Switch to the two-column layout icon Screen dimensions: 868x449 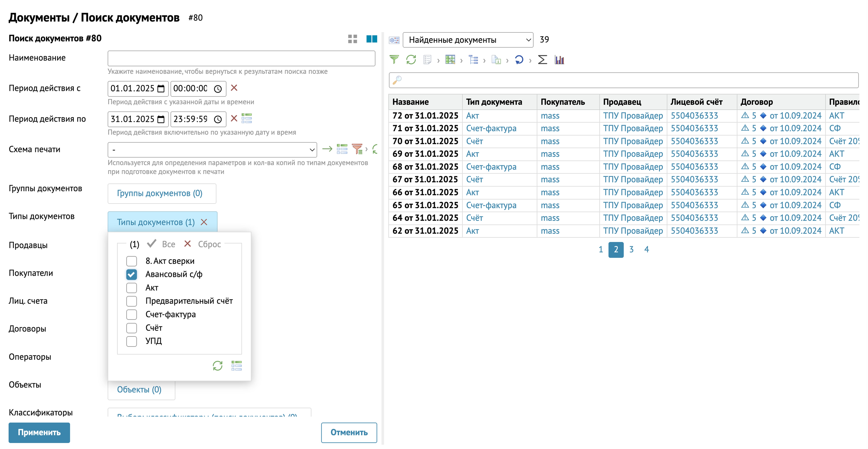[x=372, y=39]
